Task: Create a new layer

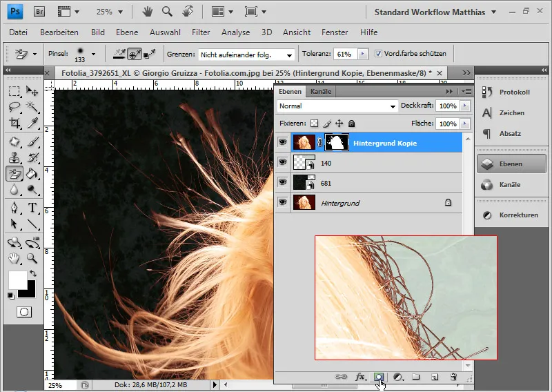Action: (435, 377)
